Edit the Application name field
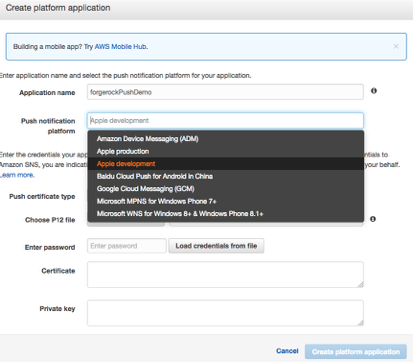 (x=225, y=92)
